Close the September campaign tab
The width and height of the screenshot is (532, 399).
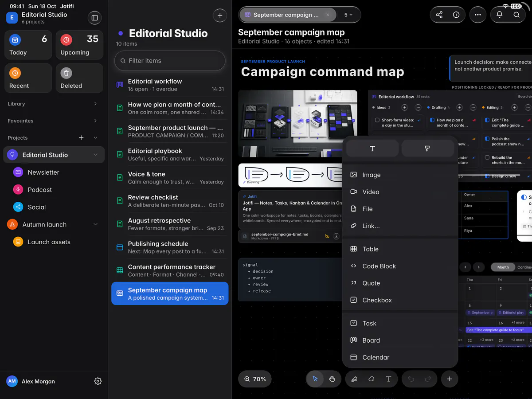328,15
